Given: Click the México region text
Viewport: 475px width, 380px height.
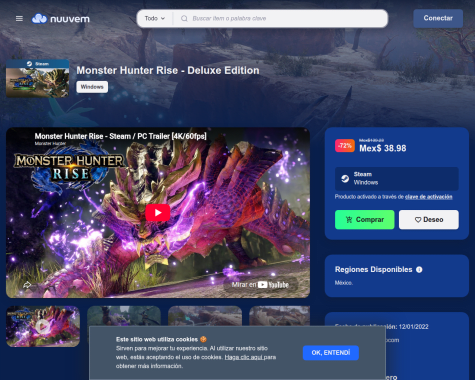Looking at the screenshot, I should click(344, 283).
